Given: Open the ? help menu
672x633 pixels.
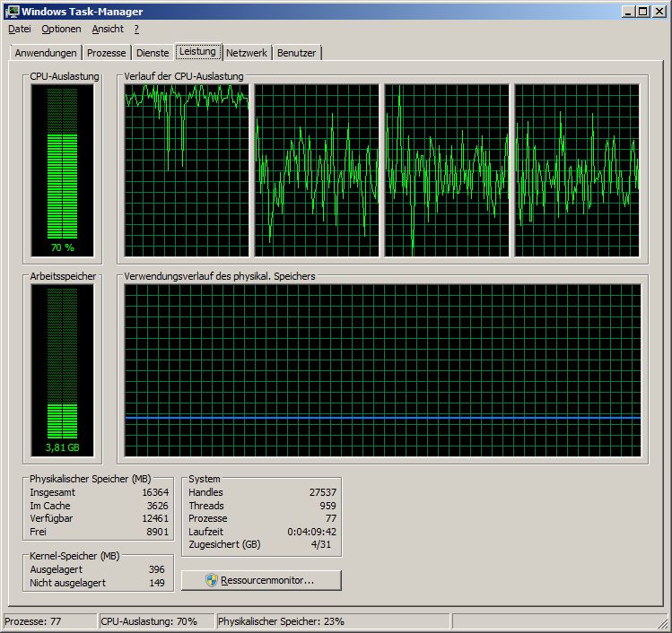Looking at the screenshot, I should pos(136,29).
